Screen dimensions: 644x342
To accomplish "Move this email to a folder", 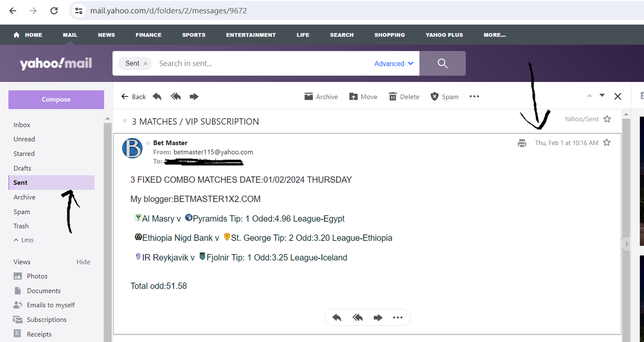I will pos(363,97).
